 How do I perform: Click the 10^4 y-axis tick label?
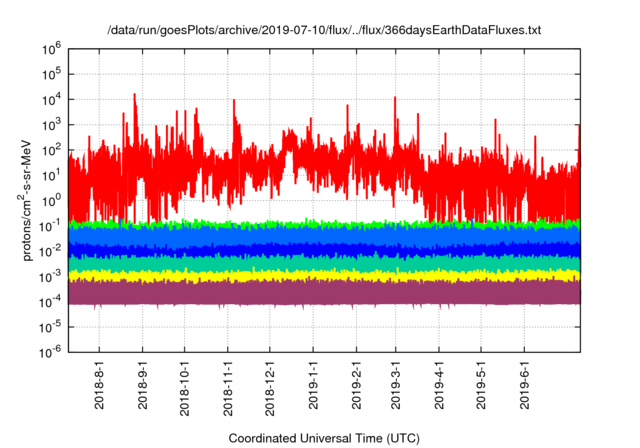51,100
